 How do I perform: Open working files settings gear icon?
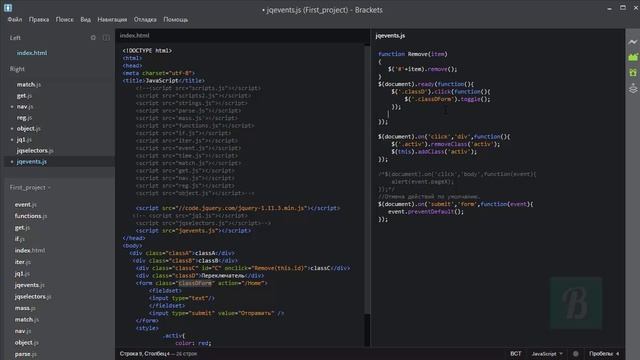tap(93, 38)
